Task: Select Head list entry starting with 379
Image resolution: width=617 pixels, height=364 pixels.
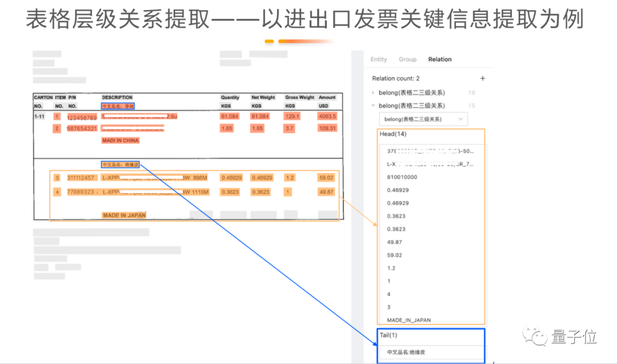Action: [x=430, y=151]
